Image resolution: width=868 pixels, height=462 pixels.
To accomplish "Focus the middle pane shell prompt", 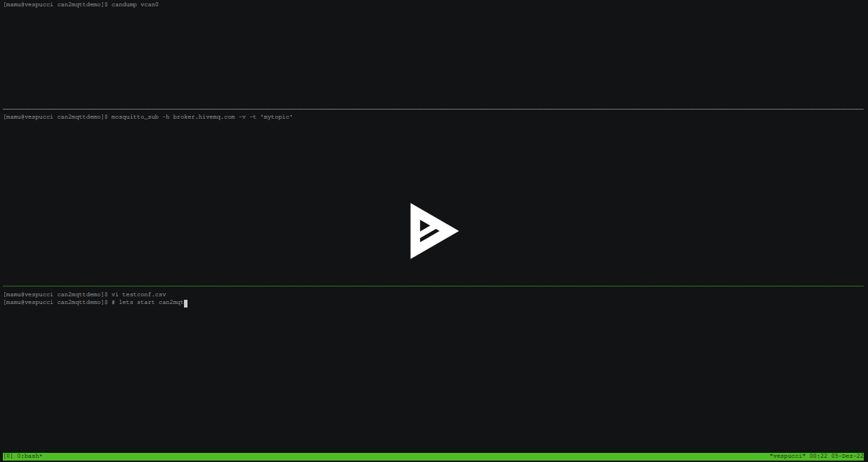I will (x=55, y=117).
